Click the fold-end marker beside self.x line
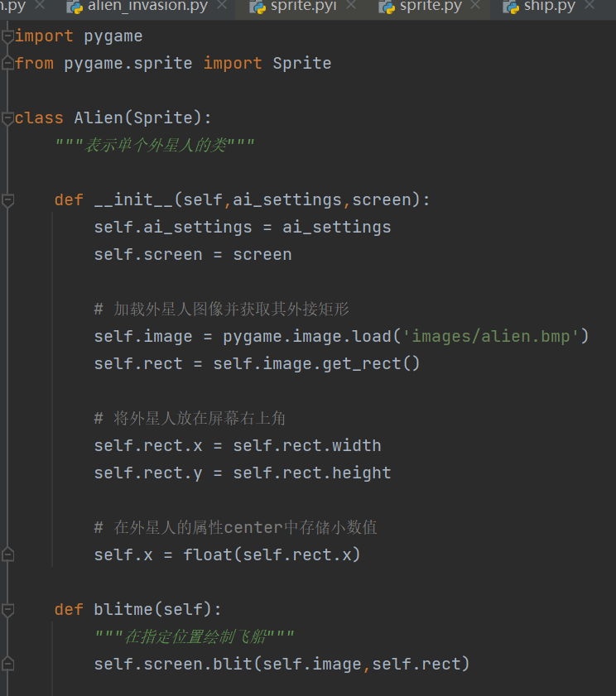Viewport: 616px width, 696px height. (7, 554)
